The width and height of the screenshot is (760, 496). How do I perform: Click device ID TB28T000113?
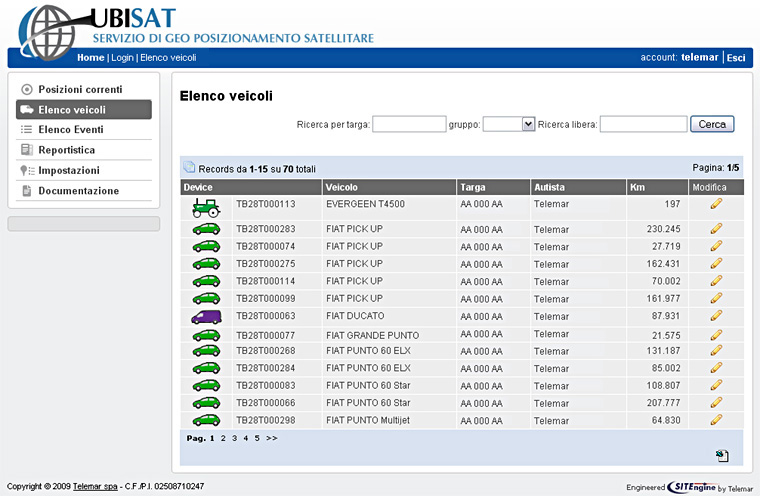(x=266, y=204)
